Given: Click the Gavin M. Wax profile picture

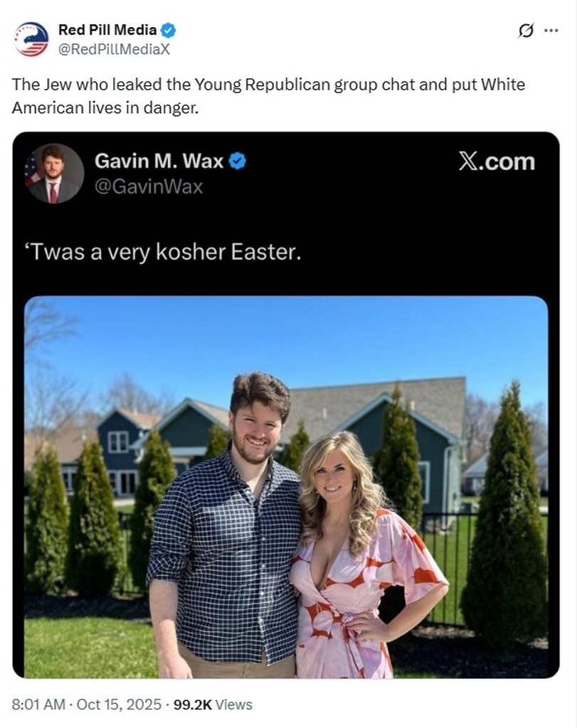Looking at the screenshot, I should tap(54, 173).
